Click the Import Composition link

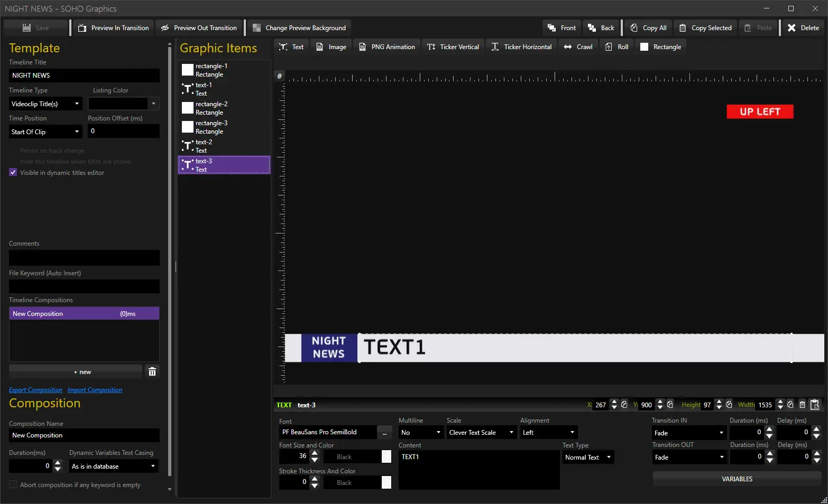click(95, 390)
